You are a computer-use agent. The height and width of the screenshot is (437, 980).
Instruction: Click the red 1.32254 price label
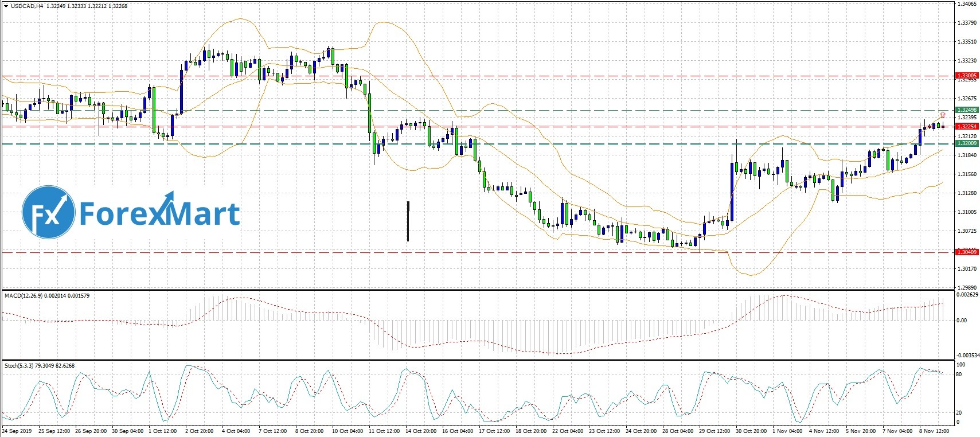pos(967,126)
